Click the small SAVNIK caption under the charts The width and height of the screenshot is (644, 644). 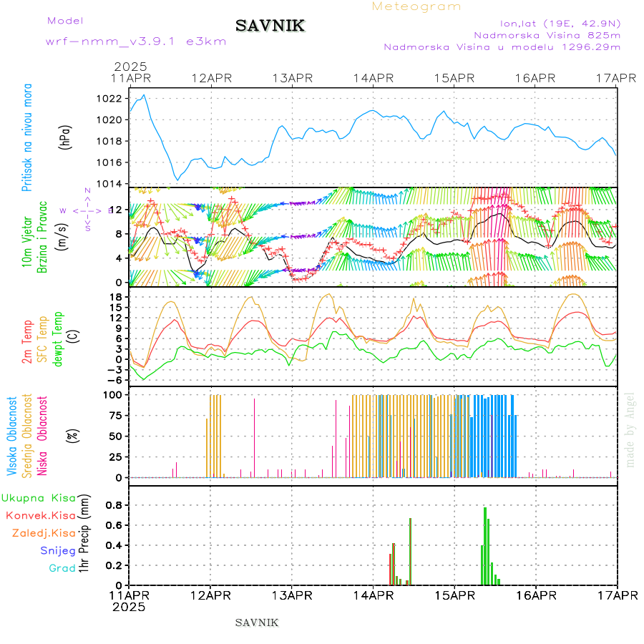pos(257,623)
